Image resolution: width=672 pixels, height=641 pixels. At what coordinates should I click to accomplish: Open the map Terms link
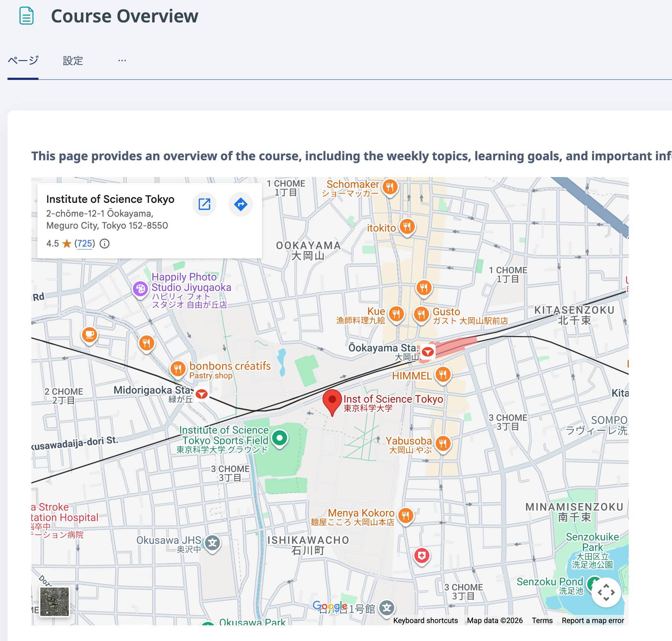(542, 620)
